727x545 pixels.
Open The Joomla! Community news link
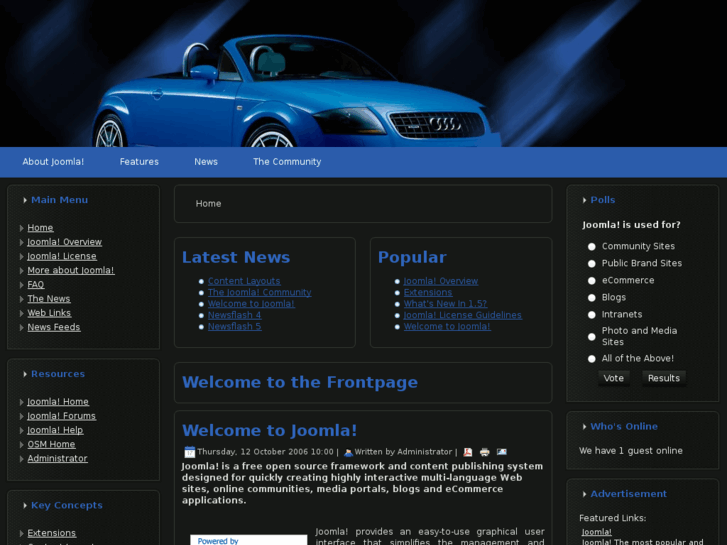(x=260, y=293)
